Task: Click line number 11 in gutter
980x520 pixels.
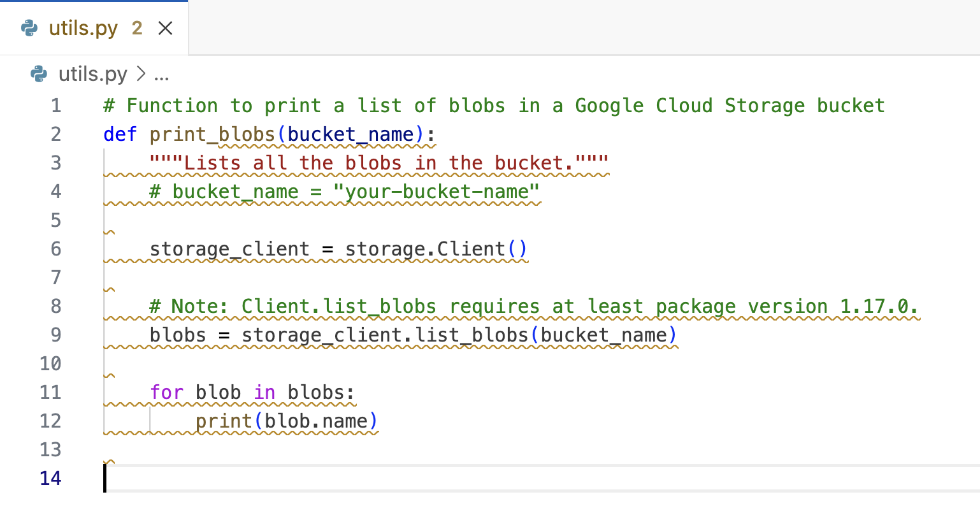Action: pyautogui.click(x=51, y=392)
